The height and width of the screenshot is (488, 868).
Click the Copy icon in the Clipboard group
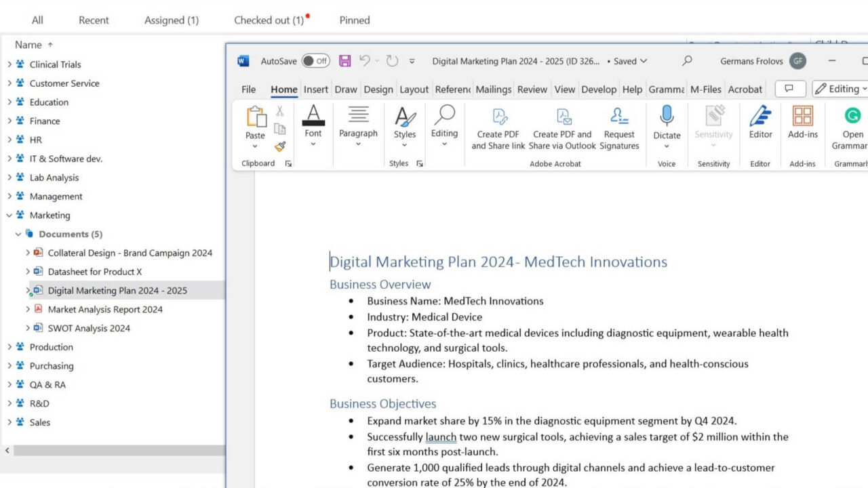(280, 129)
